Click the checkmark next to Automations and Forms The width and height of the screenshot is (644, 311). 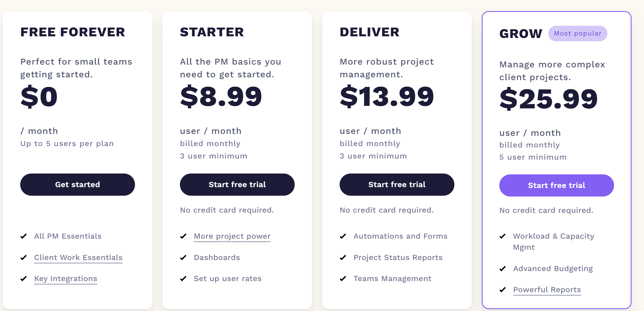tap(343, 236)
